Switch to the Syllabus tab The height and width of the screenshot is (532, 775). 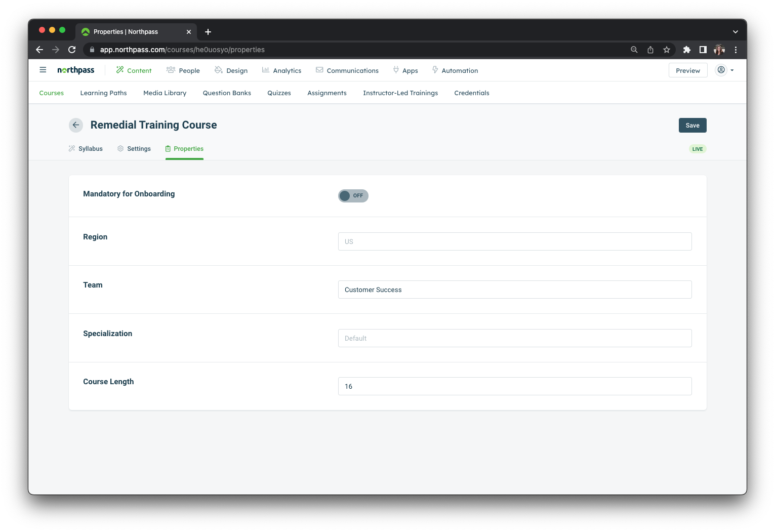pos(86,149)
